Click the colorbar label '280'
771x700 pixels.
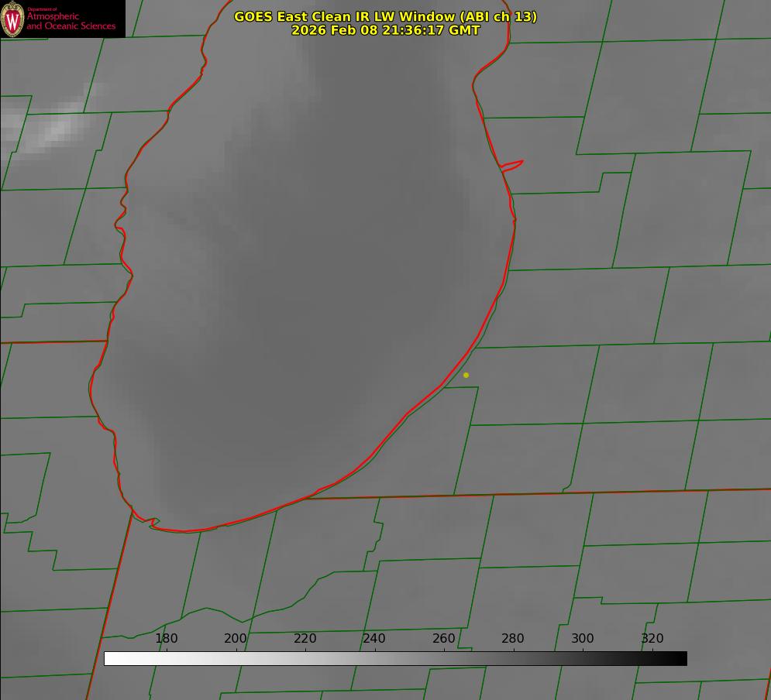(x=512, y=638)
